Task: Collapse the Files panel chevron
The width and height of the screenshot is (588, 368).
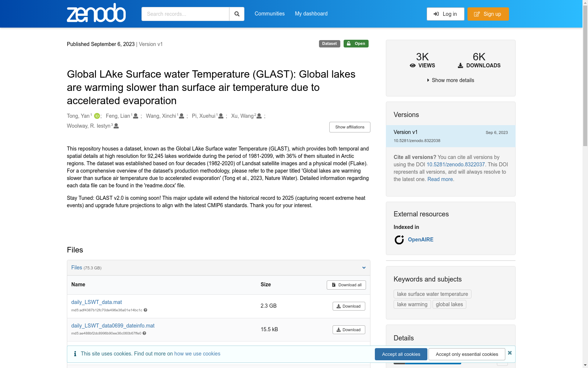Action: (x=364, y=268)
